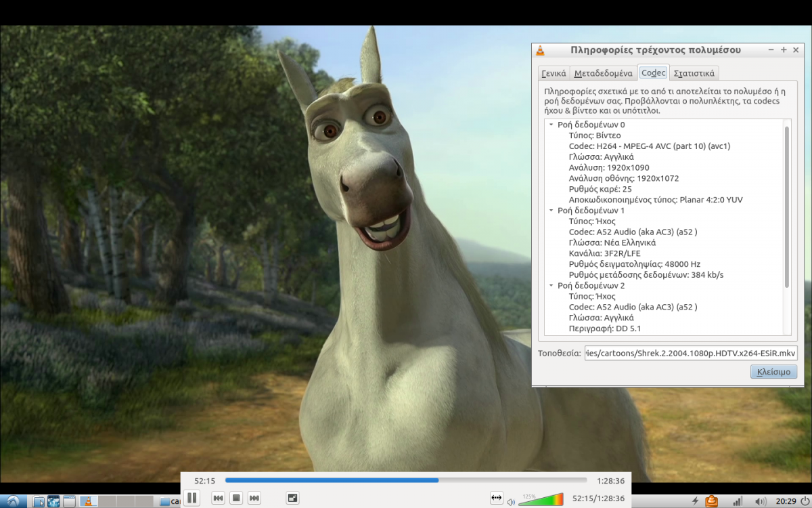The height and width of the screenshot is (508, 812).
Task: Select the 'Ρυθμός δειγματοληψίας: 48000 Hz' row
Action: (x=635, y=264)
